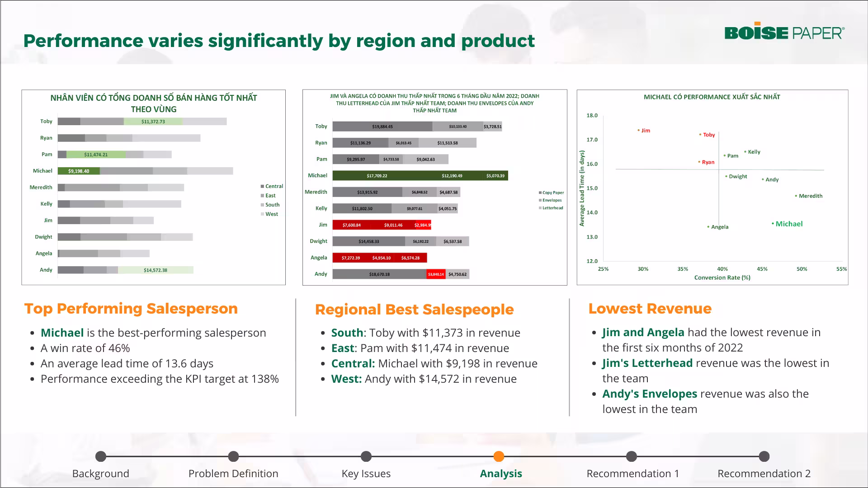Select the Problem Definition timeline dot

pyautogui.click(x=233, y=456)
